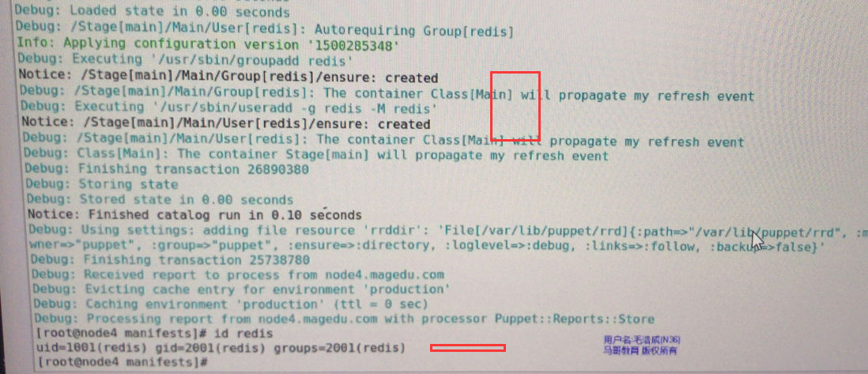Click 'Finishing transaction 26890380' line
The width and height of the screenshot is (868, 374).
tap(167, 169)
